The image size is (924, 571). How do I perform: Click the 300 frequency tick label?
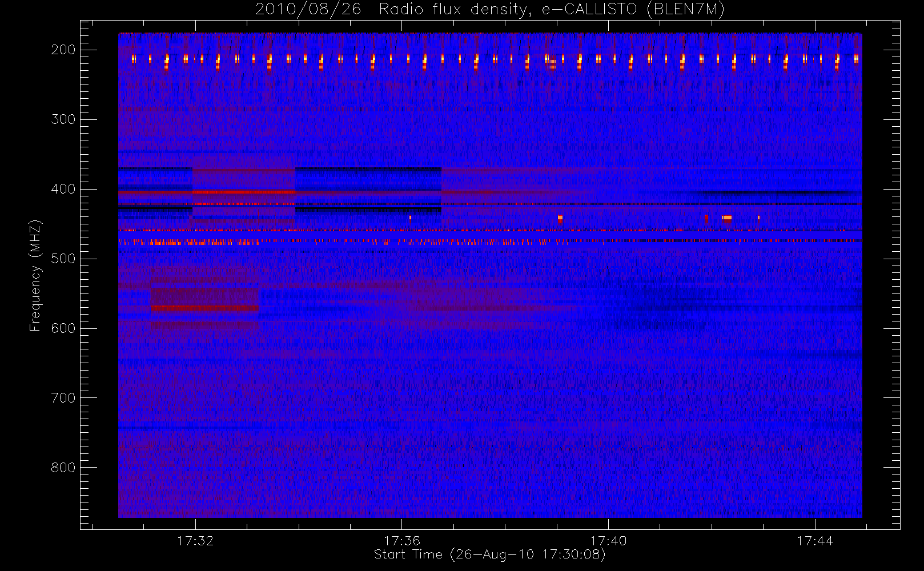(63, 119)
